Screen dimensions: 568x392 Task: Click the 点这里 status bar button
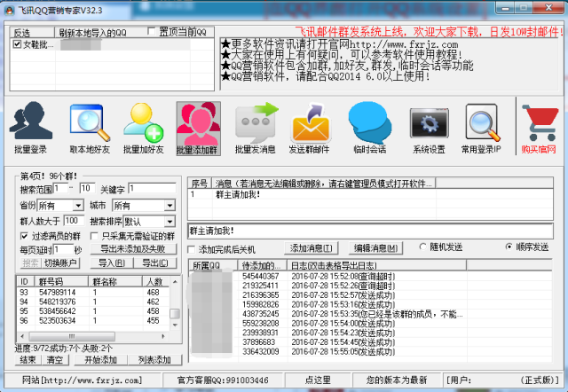pyautogui.click(x=318, y=380)
